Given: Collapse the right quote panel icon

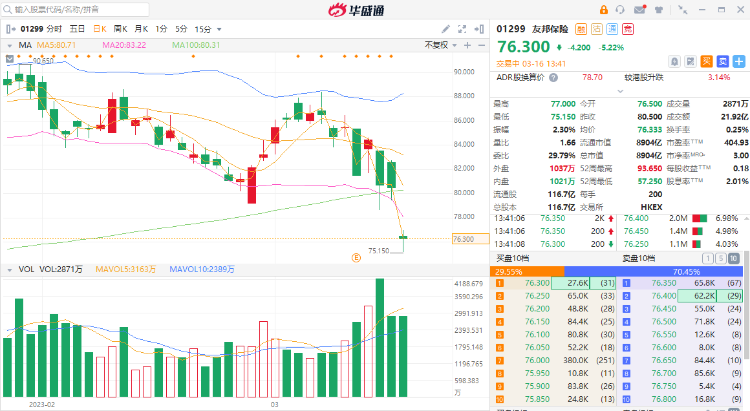Looking at the screenshot, I should click(x=479, y=29).
